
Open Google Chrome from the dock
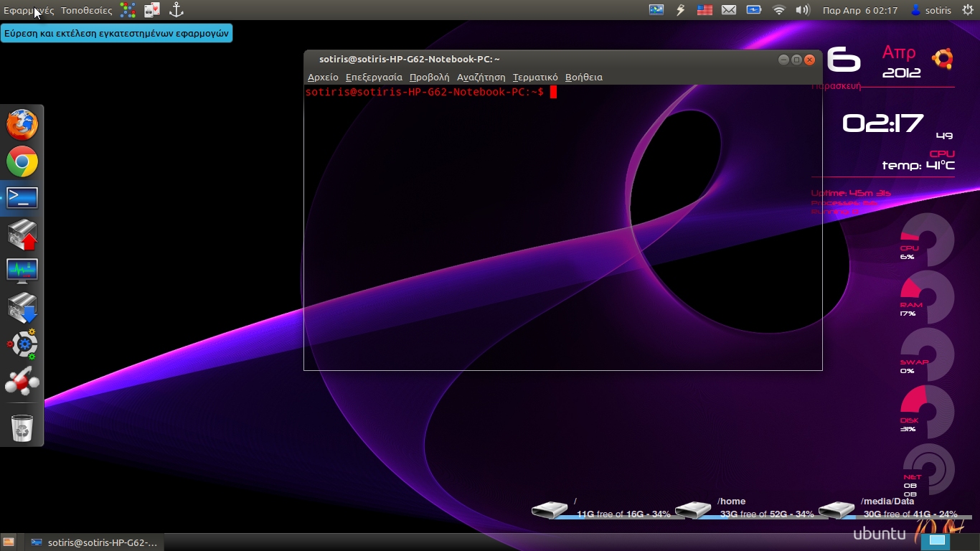click(22, 162)
